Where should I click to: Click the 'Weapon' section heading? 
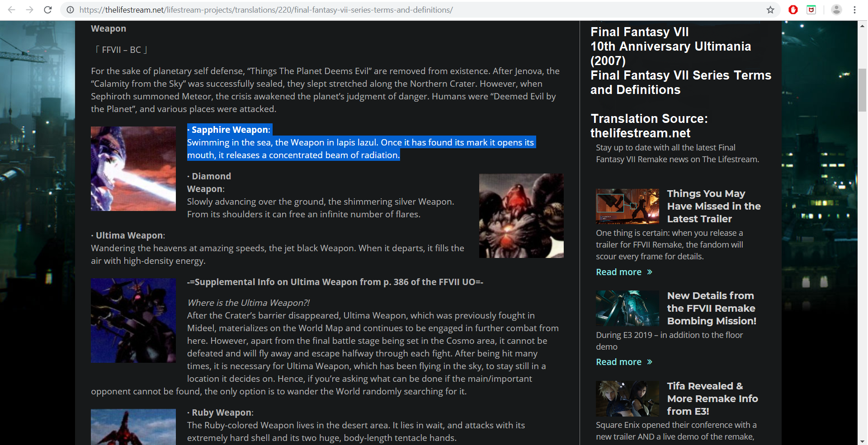pyautogui.click(x=108, y=28)
